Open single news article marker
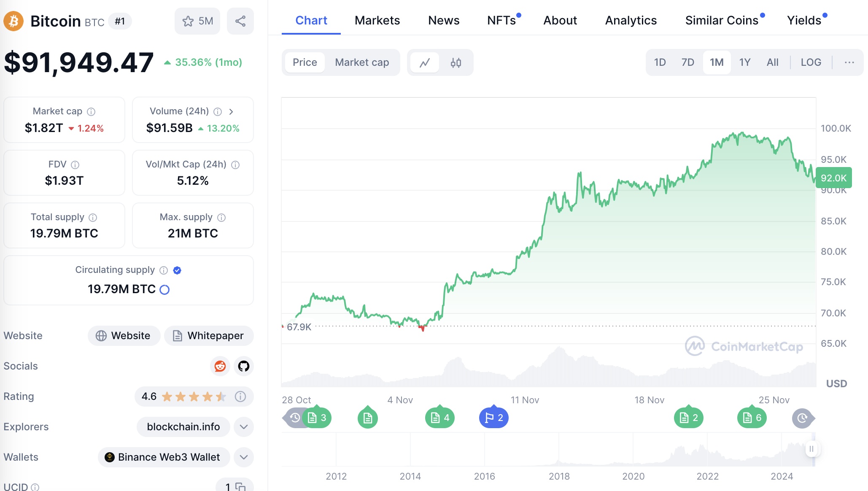The image size is (868, 491). pos(368,418)
